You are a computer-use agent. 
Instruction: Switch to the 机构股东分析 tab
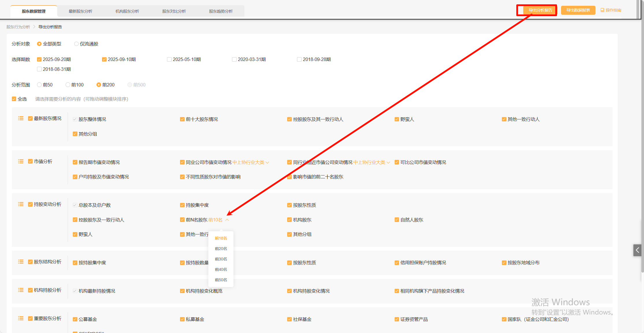(127, 11)
